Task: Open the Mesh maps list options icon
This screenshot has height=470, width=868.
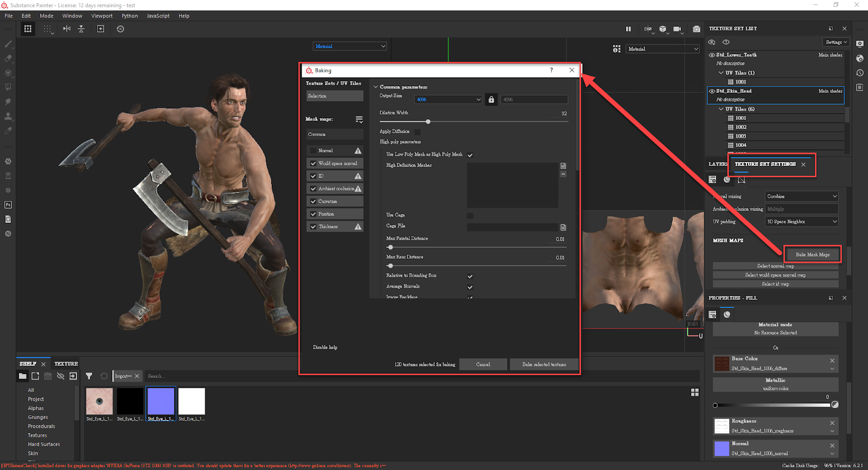Action: click(359, 119)
